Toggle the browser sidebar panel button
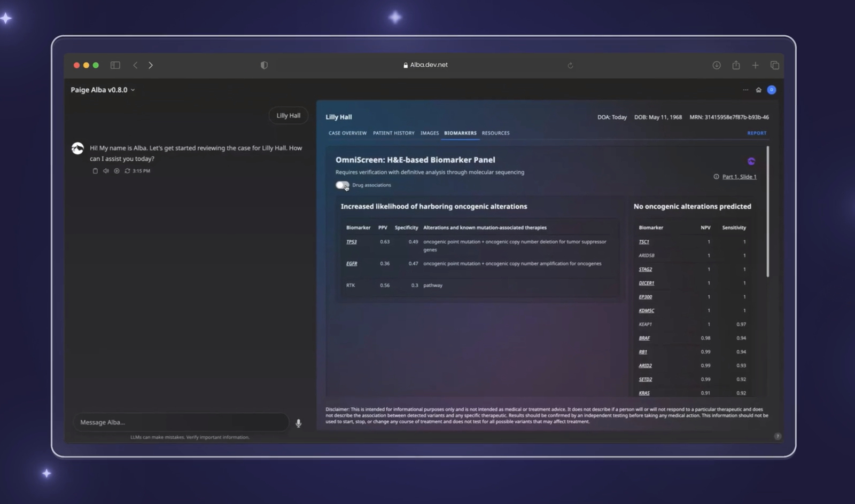The height and width of the screenshot is (504, 855). coord(115,65)
